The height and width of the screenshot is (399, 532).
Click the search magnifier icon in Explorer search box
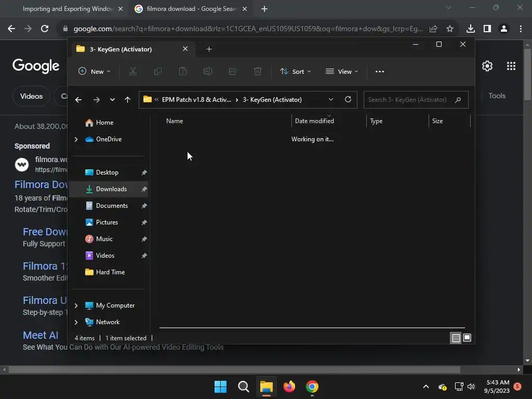pyautogui.click(x=458, y=100)
